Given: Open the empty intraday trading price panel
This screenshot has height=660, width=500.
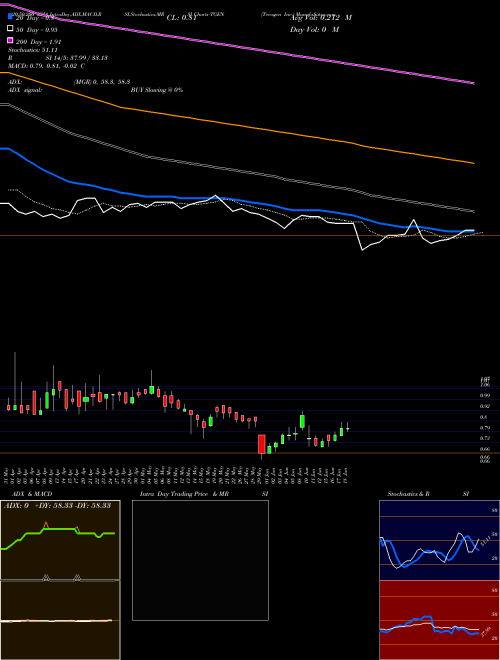Looking at the screenshot, I should click(x=200, y=560).
